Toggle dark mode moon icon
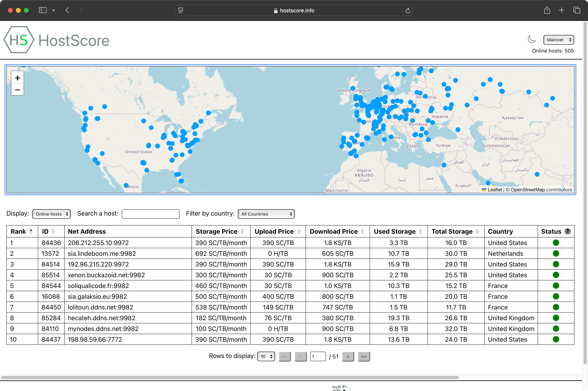This screenshot has height=391, width=588. point(531,40)
